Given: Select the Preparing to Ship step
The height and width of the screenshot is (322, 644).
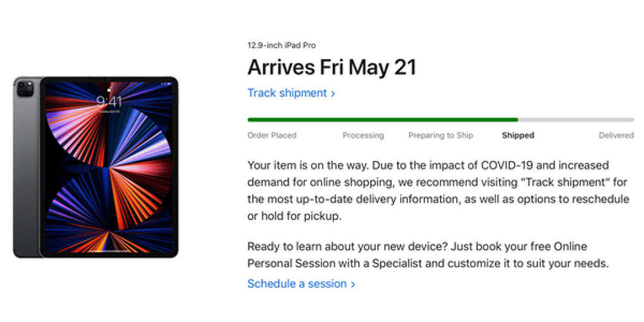Looking at the screenshot, I should tap(441, 135).
